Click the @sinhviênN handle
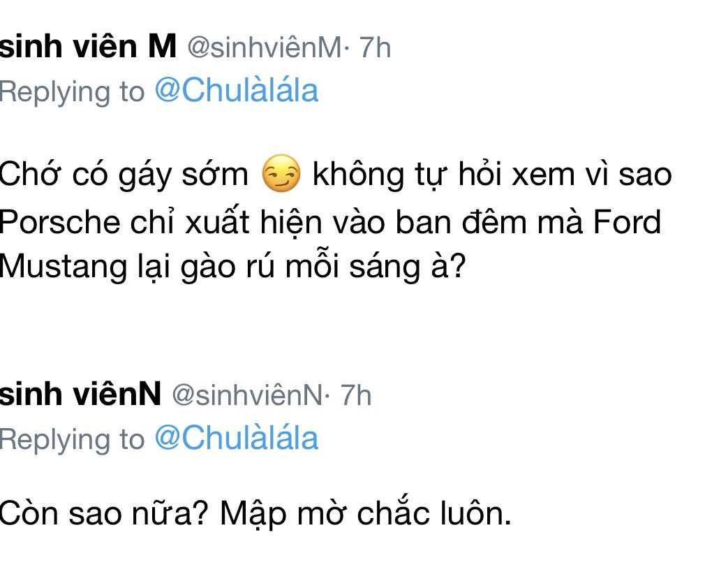 click(246, 395)
